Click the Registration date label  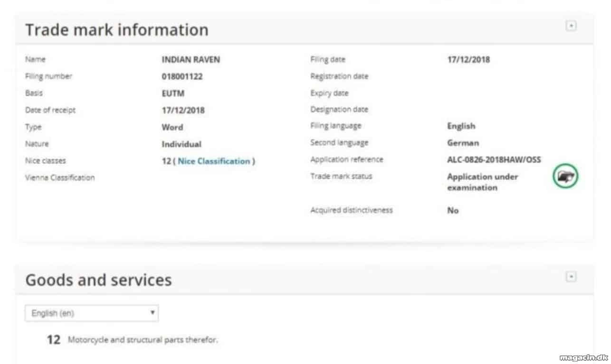point(339,76)
